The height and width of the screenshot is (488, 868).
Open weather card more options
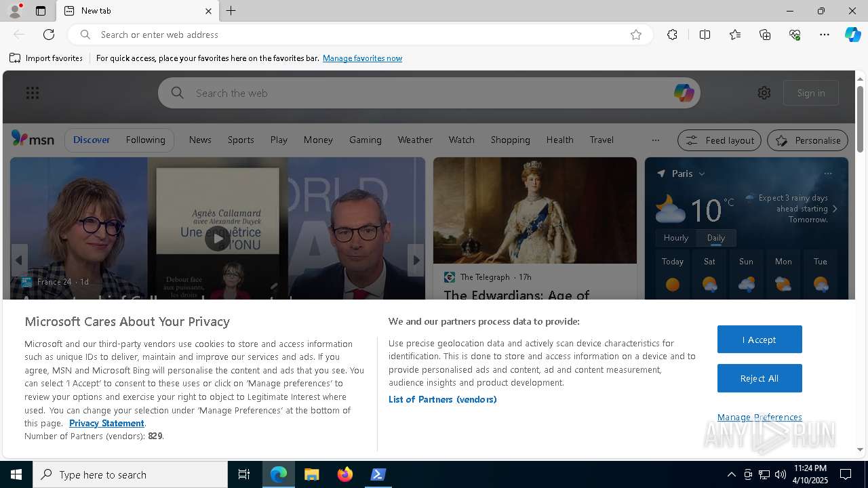pos(827,174)
